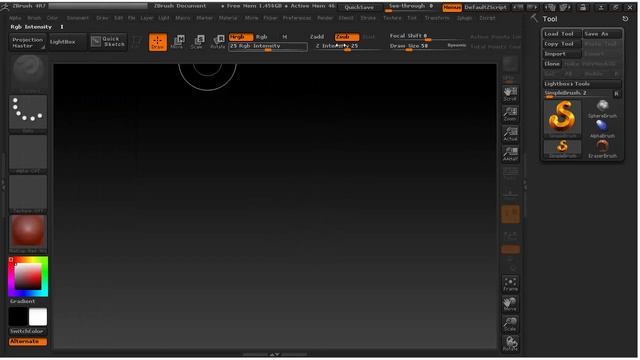Adjust the Rgb Intensity slider
The image size is (640, 360).
268,47
